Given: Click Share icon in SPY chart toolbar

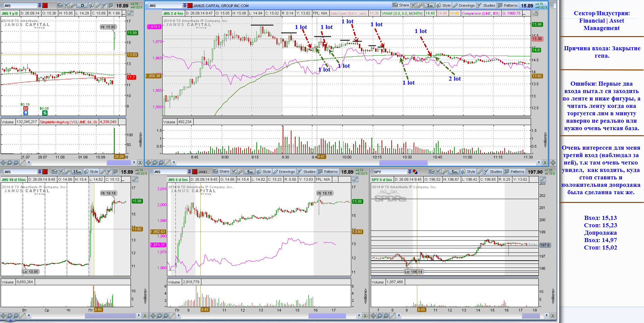Looking at the screenshot, I should click(x=431, y=172).
